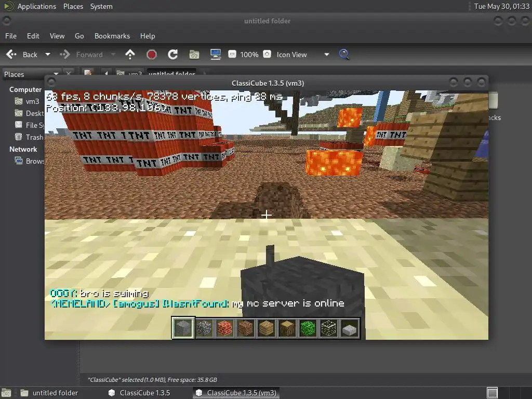This screenshot has width=532, height=399.
Task: Open Trash from the sidebar
Action: pyautogui.click(x=30, y=137)
